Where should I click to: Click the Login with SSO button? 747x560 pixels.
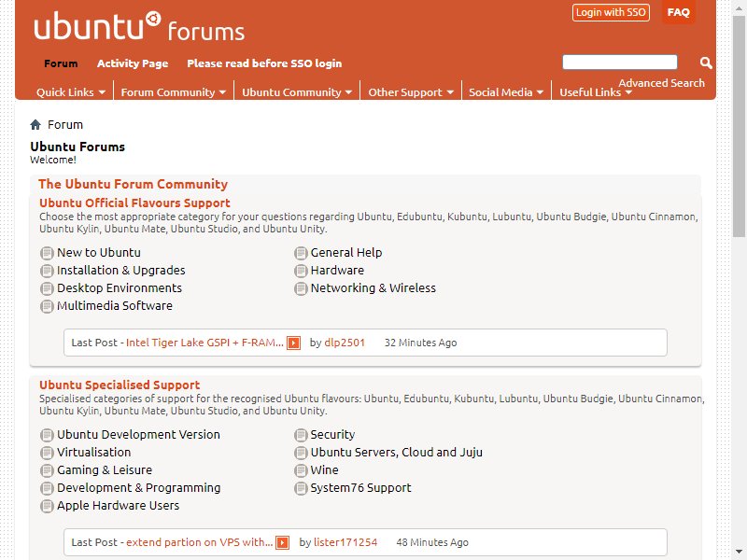[611, 12]
